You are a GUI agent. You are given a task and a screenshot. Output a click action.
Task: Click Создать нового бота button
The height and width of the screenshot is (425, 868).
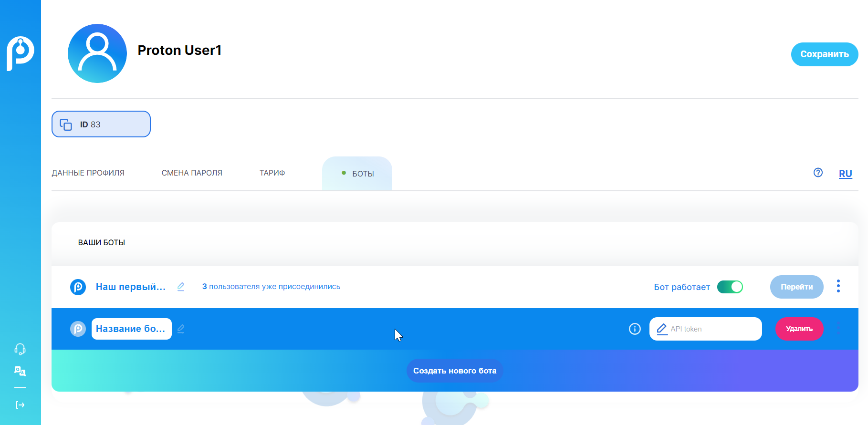click(455, 371)
